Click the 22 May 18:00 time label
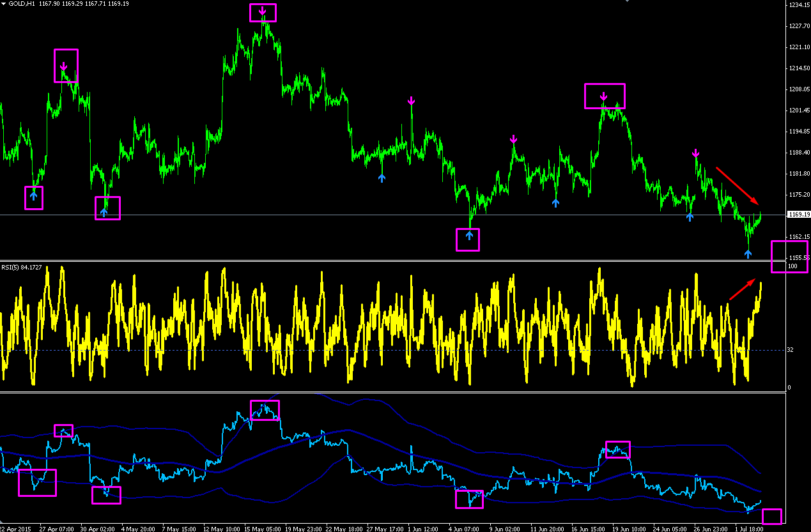The height and width of the screenshot is (532, 811). 344,528
